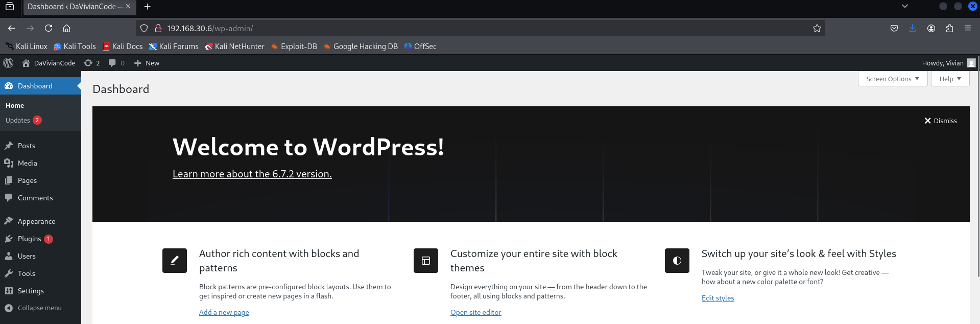Image resolution: width=980 pixels, height=324 pixels.
Task: Open the list all tabs chevron
Action: 905,6
